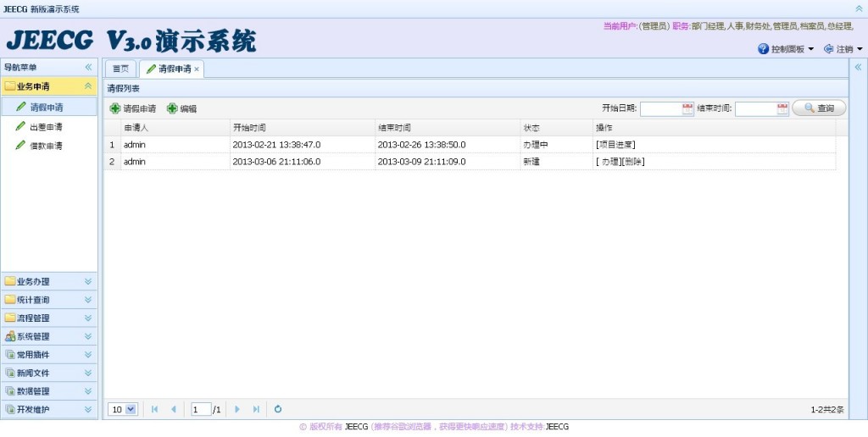Refresh the leave list grid

pyautogui.click(x=278, y=409)
